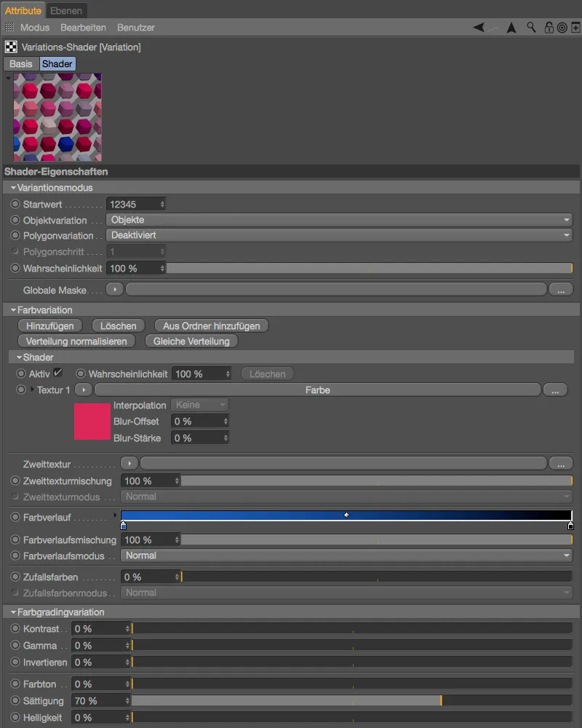Switch to the Basis tab

pos(20,63)
